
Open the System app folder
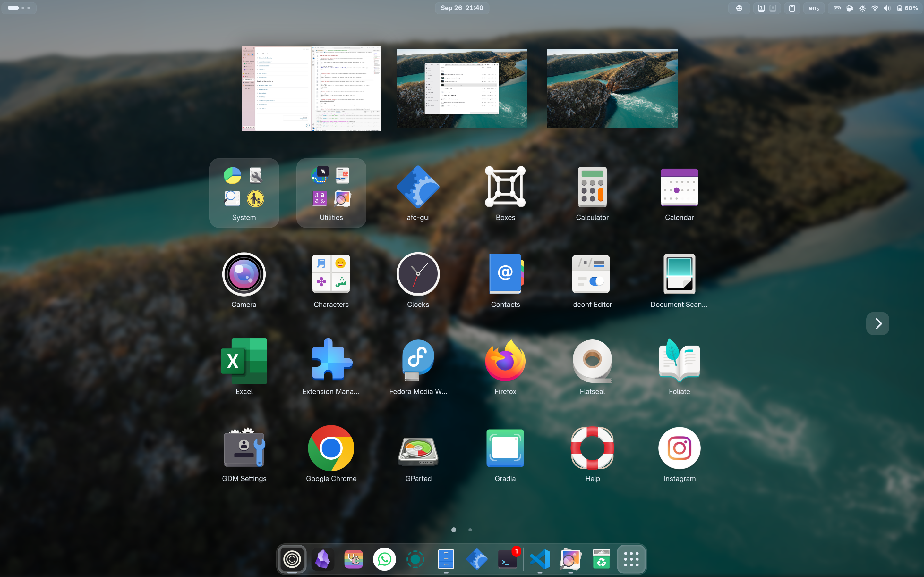244,187
